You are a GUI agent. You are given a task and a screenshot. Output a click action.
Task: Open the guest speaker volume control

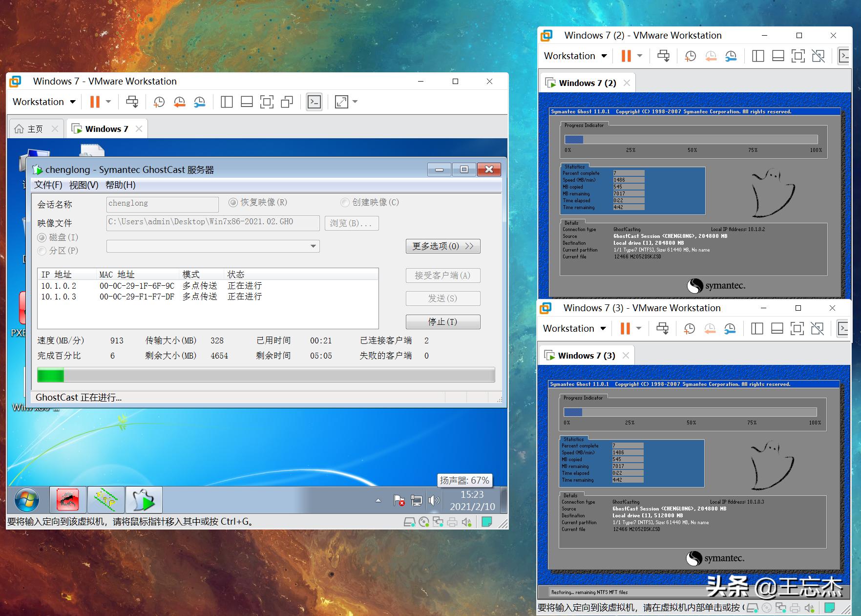point(434,499)
